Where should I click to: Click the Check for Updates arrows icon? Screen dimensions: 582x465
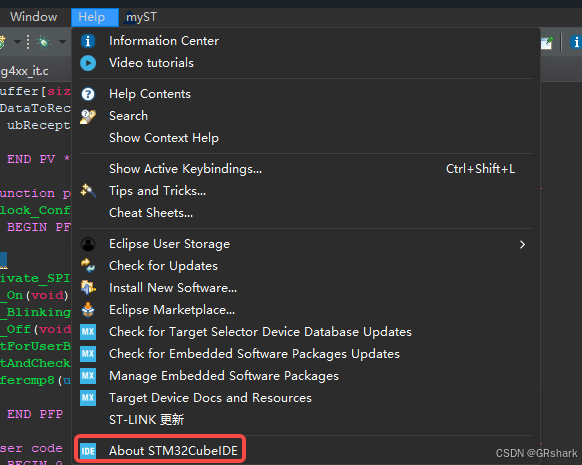pos(88,266)
